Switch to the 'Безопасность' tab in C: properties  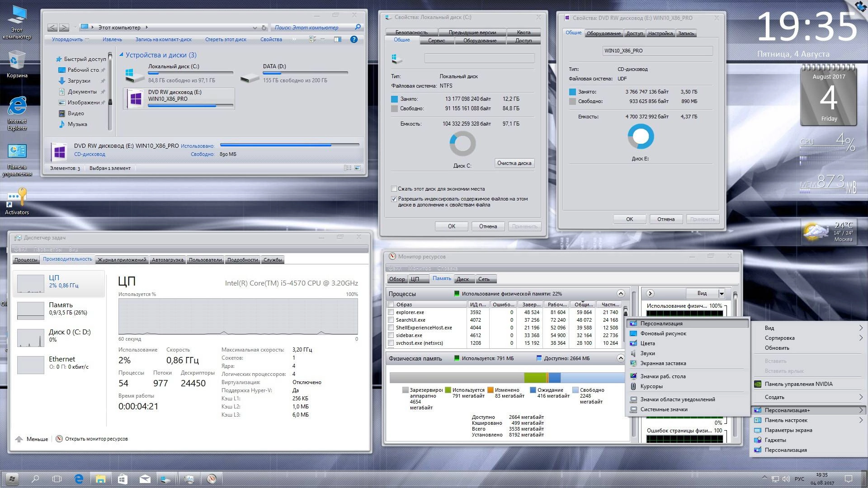(411, 33)
